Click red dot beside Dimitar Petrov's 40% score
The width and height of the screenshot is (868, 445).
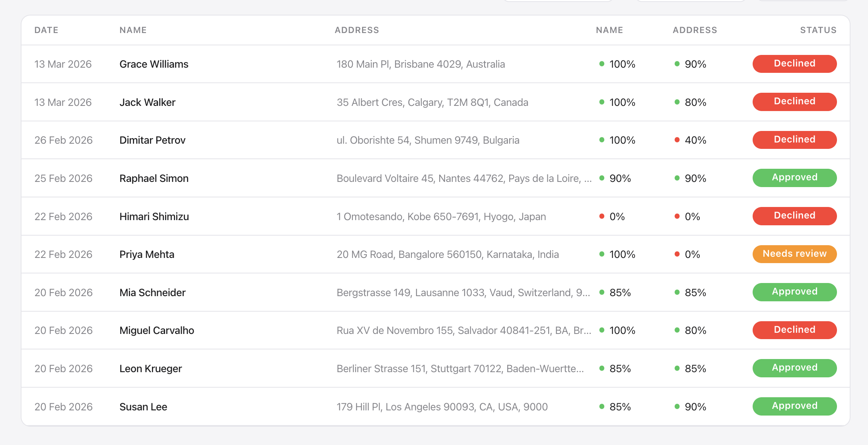(677, 140)
